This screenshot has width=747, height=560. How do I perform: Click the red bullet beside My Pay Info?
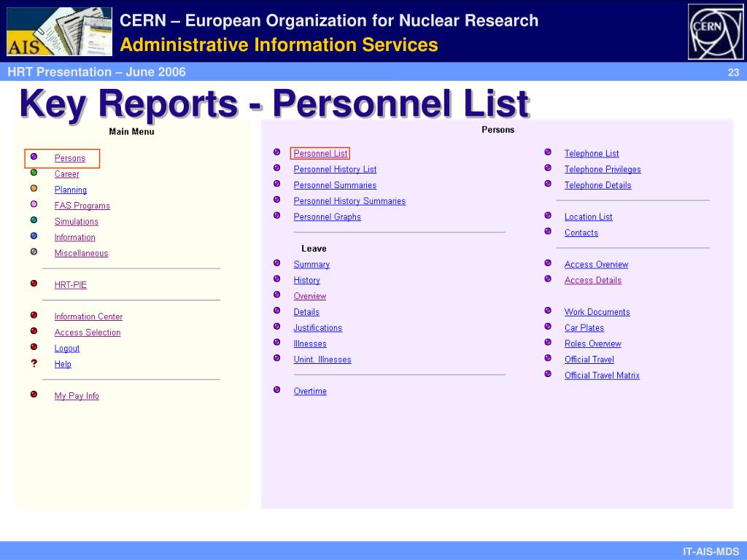(x=34, y=394)
